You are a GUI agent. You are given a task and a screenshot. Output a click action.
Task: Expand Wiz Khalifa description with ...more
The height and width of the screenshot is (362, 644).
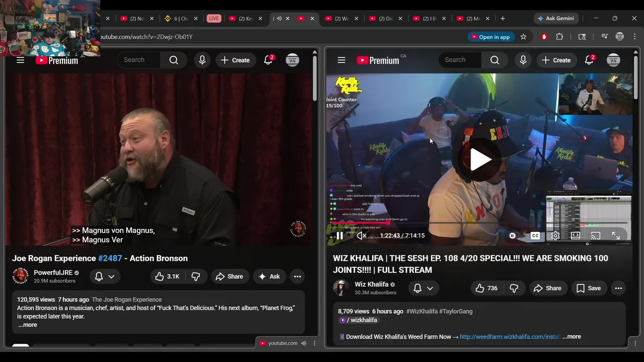572,337
